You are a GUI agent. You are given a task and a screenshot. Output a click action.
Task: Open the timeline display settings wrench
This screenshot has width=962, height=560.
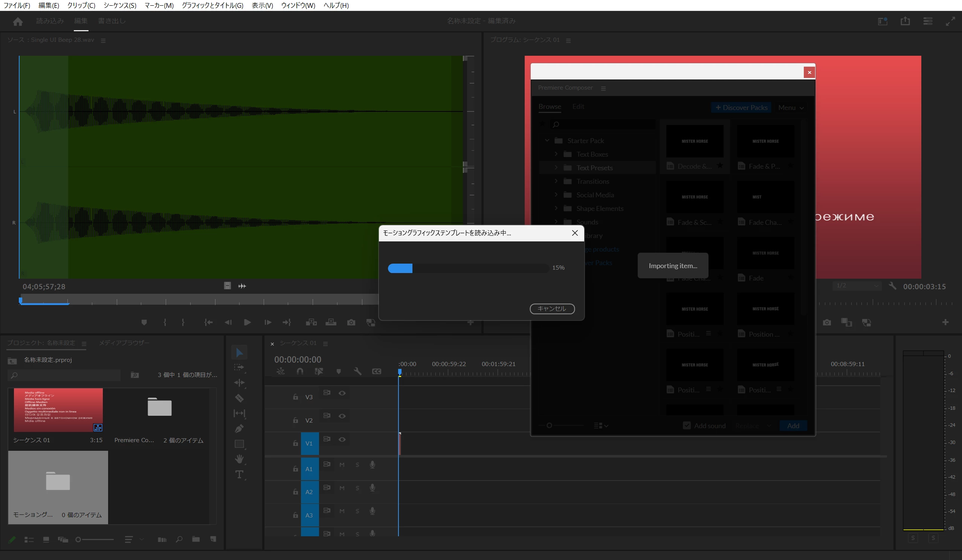[x=357, y=371]
